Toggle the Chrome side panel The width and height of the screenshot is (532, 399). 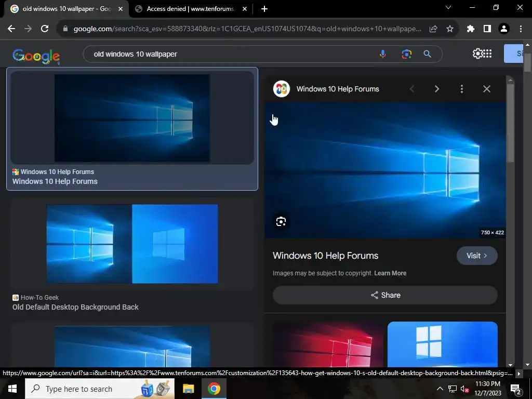click(487, 29)
